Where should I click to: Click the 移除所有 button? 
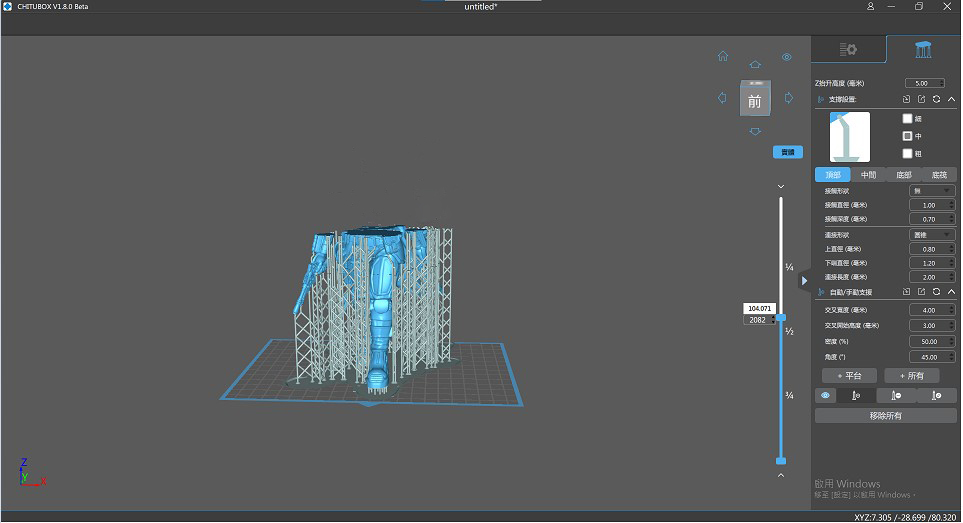[885, 415]
